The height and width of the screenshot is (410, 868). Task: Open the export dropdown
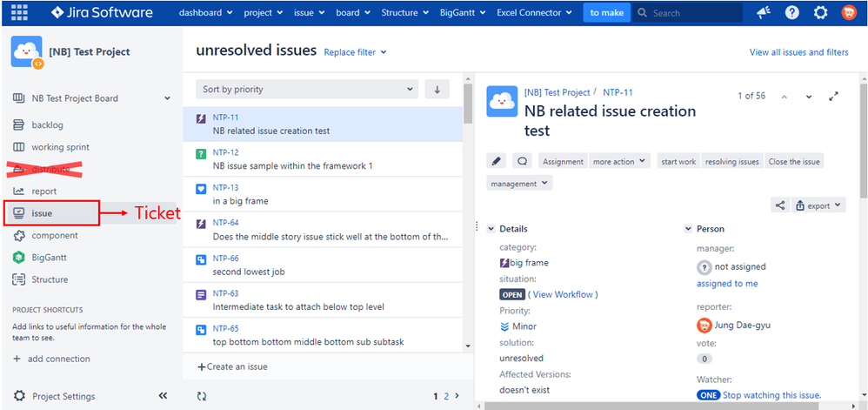pos(818,205)
